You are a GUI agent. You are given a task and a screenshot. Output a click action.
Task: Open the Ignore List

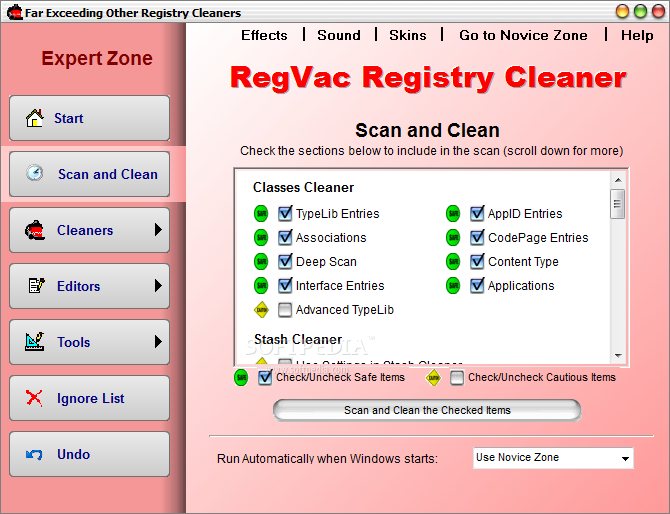click(89, 398)
